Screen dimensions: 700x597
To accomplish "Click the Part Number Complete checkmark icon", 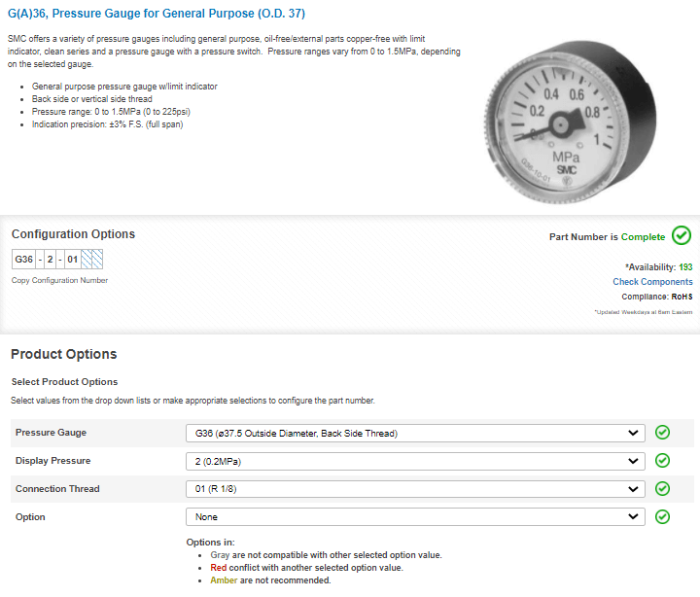I will point(682,235).
